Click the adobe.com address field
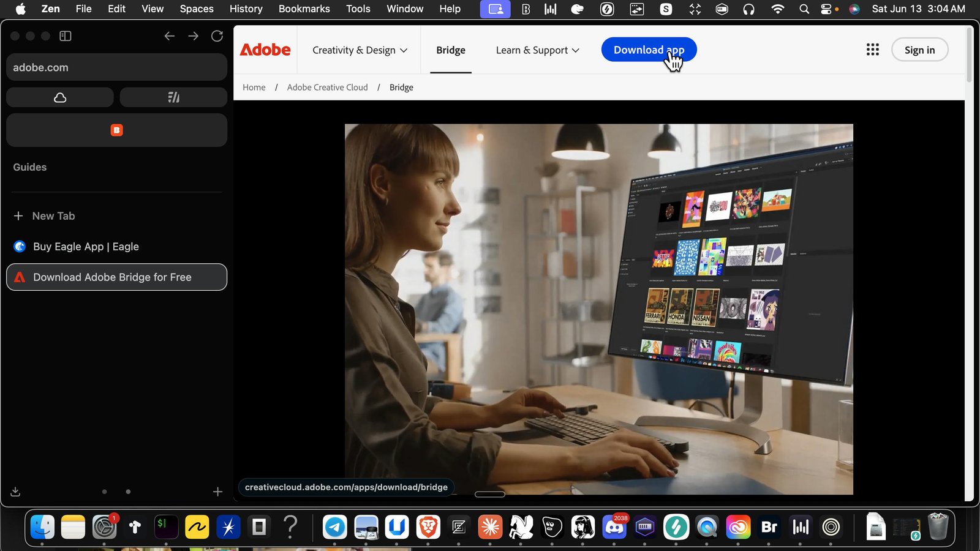Viewport: 980px width, 551px height. [x=116, y=67]
